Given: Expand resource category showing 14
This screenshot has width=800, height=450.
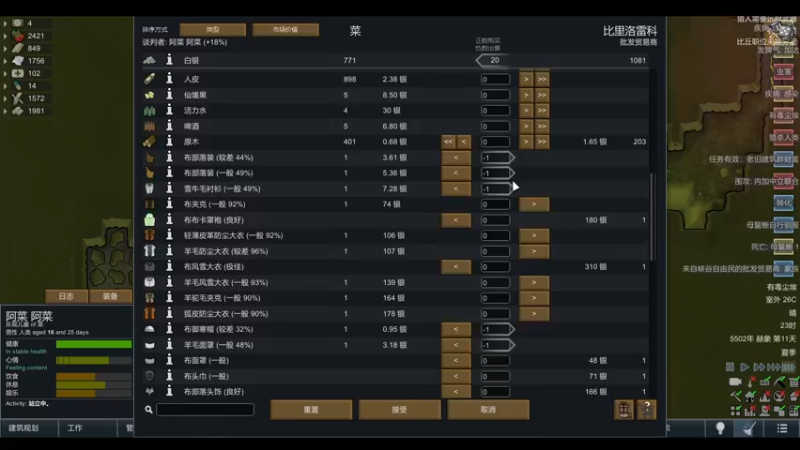Looking at the screenshot, I should 5,86.
